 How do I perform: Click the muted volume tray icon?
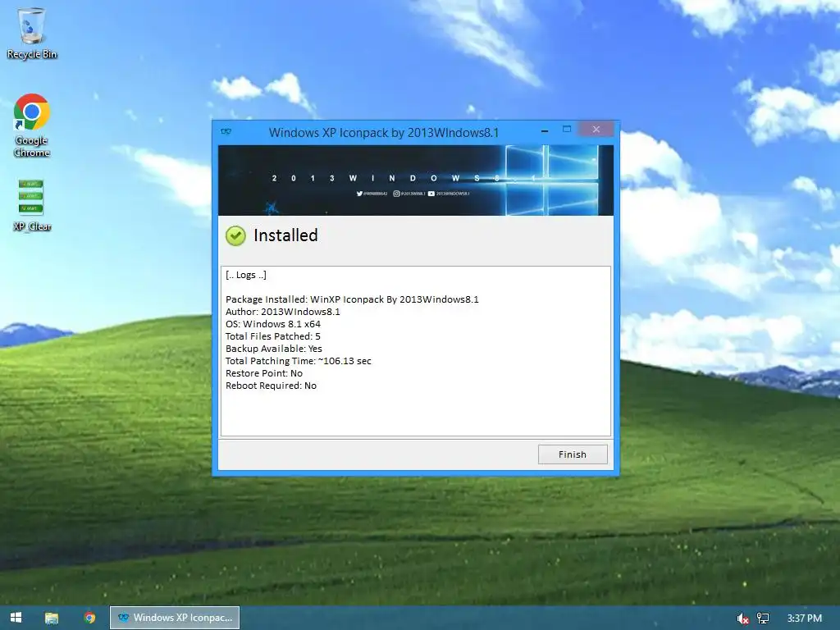pos(742,619)
